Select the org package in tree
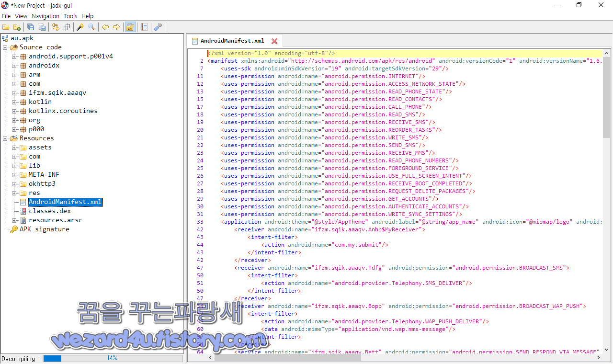This screenshot has height=364, width=613. coord(34,120)
